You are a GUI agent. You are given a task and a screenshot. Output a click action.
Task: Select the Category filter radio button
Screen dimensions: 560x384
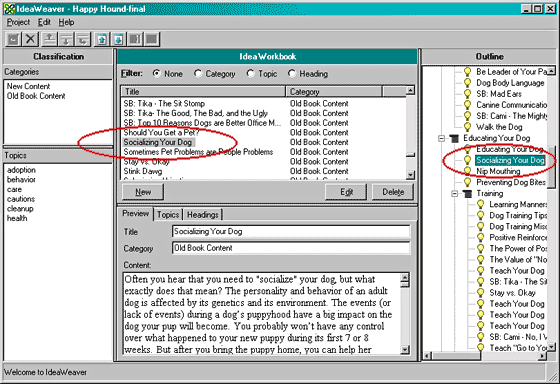click(x=198, y=74)
